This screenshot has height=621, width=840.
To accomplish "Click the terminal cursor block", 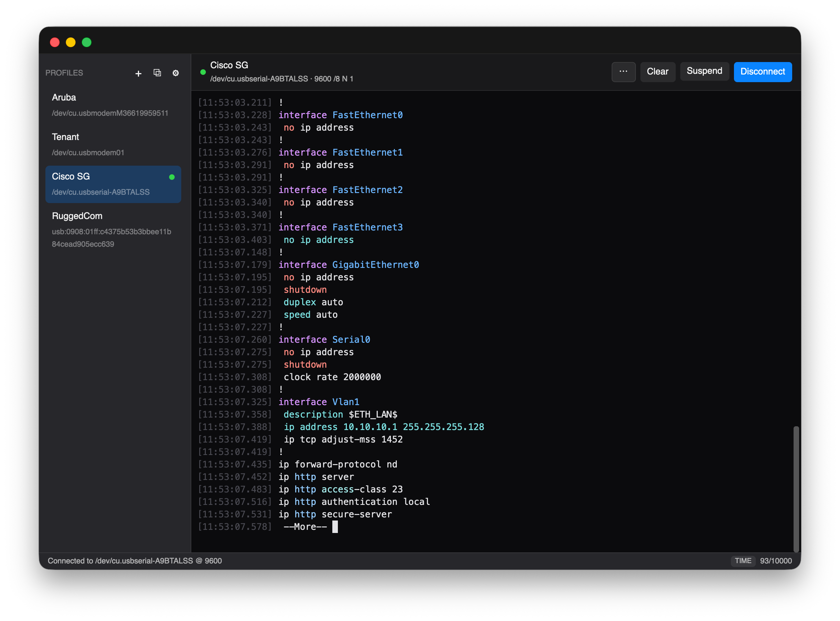I will [335, 527].
